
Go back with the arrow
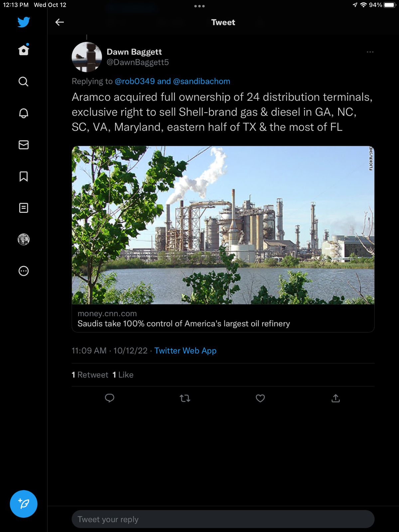[60, 22]
